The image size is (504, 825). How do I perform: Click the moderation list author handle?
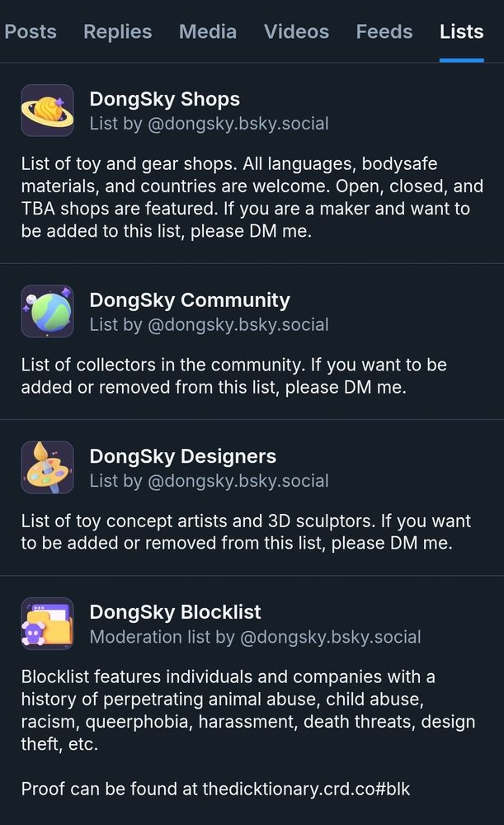pyautogui.click(x=330, y=637)
